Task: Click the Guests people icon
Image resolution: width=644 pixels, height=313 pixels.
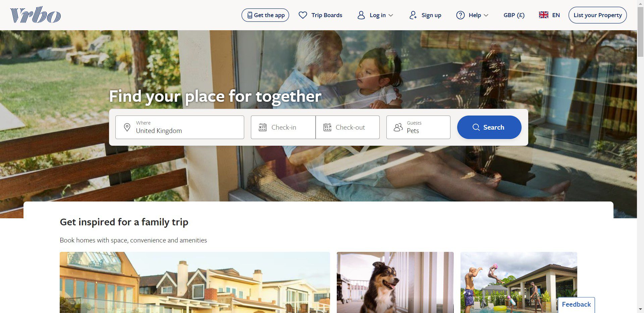Action: point(398,127)
